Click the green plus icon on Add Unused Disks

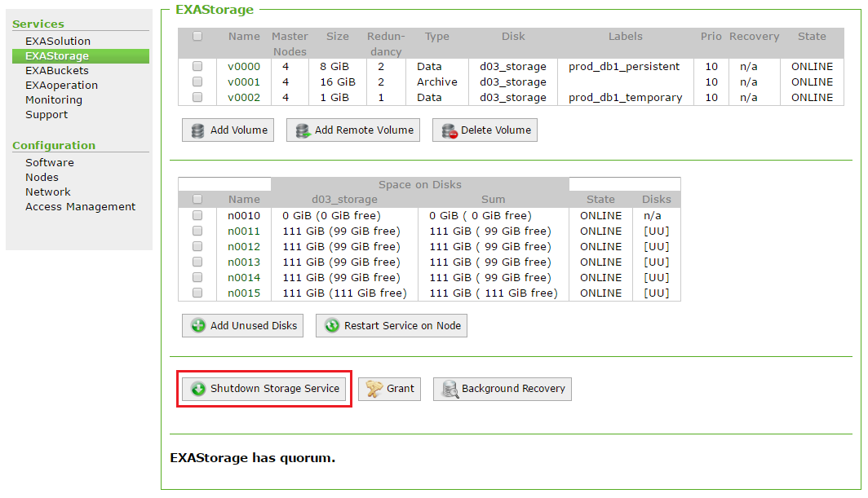[x=198, y=326]
